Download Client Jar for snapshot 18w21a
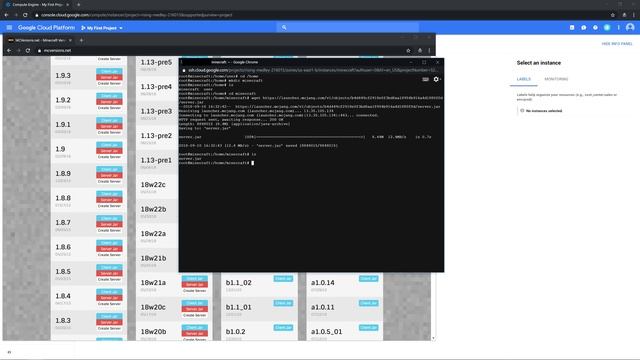This screenshot has width=640, height=360. click(195, 278)
